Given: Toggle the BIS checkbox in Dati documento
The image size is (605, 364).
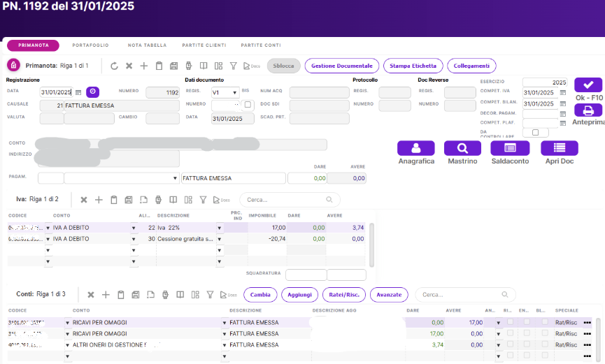Looking at the screenshot, I should pos(248,105).
